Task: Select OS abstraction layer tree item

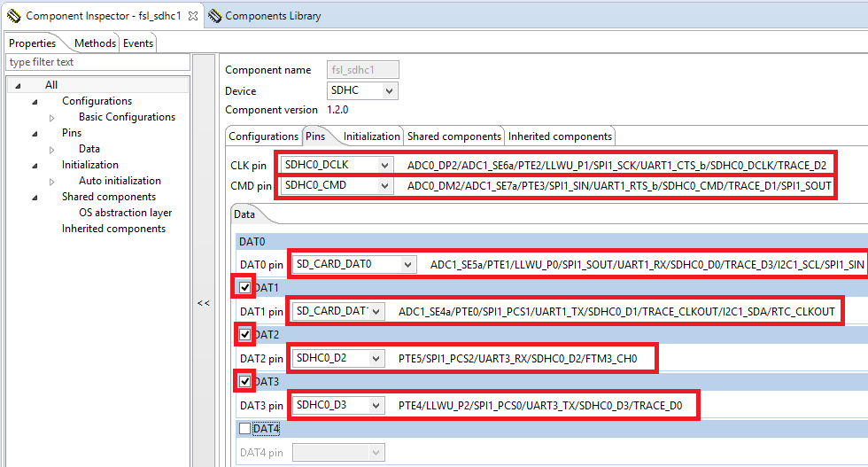Action: [x=125, y=213]
